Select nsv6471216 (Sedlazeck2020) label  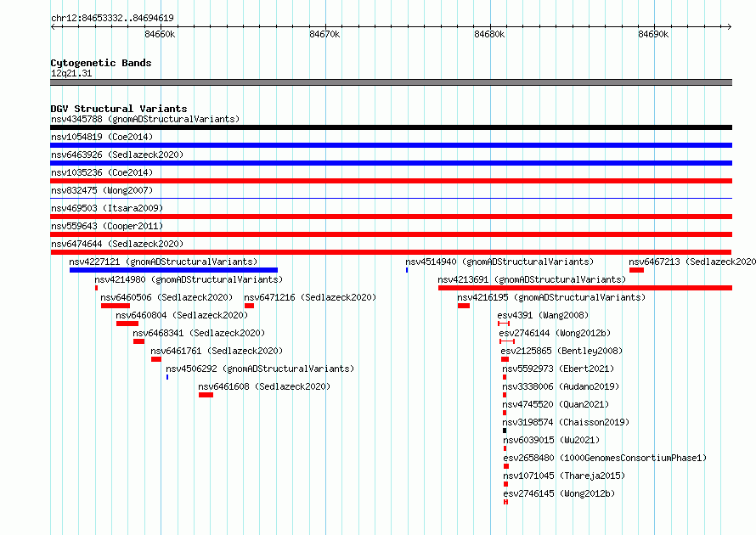pos(310,297)
